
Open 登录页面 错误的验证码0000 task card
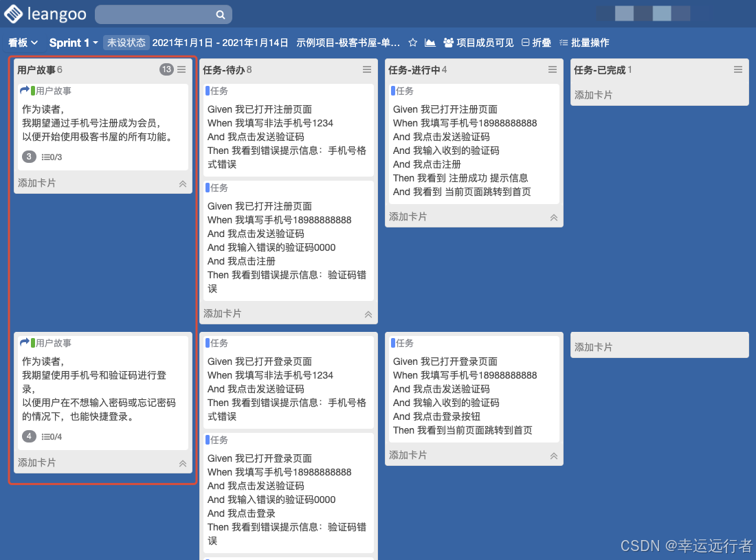click(289, 493)
